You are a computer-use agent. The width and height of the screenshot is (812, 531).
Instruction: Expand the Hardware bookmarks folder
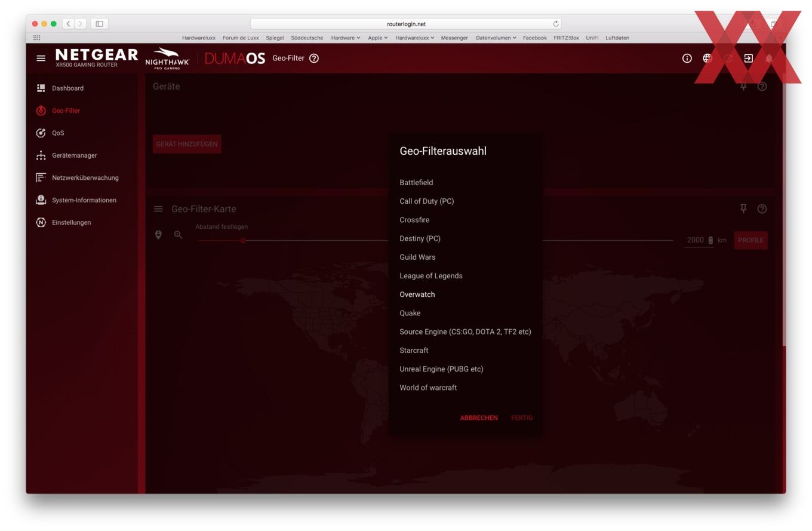tap(346, 38)
